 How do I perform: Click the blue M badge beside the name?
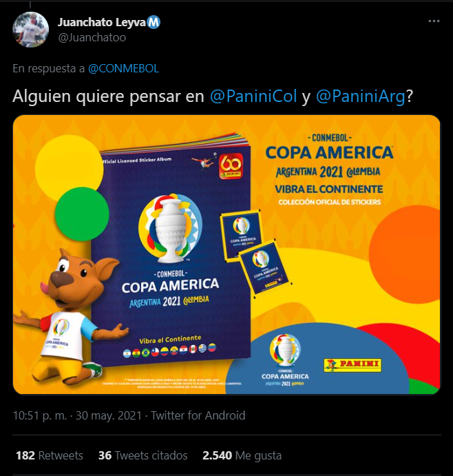pyautogui.click(x=154, y=22)
